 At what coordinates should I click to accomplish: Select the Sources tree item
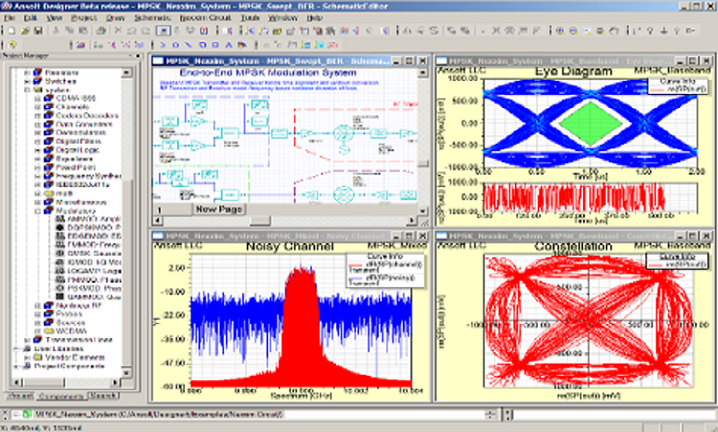point(71,323)
